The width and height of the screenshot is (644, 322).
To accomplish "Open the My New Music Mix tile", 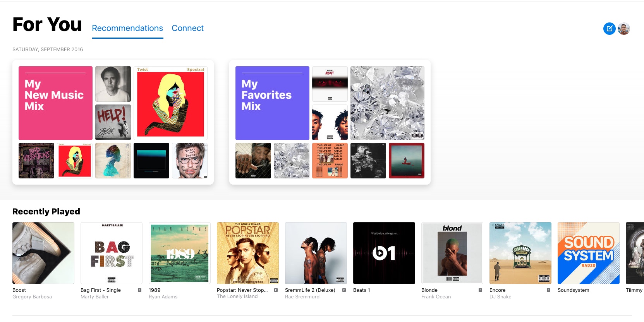I will click(55, 103).
